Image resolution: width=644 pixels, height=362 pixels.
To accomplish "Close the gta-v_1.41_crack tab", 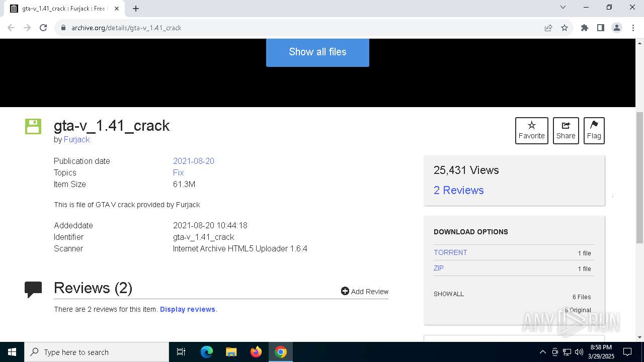I will 117,9.
